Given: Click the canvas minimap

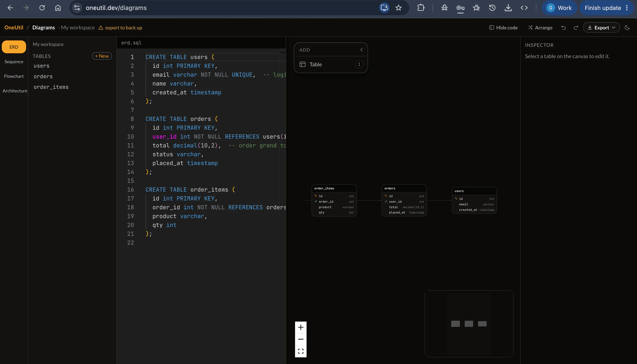Looking at the screenshot, I should click(x=469, y=324).
